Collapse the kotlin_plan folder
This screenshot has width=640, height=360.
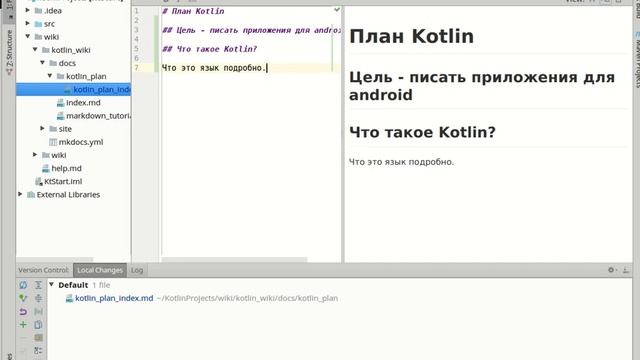[x=50, y=76]
